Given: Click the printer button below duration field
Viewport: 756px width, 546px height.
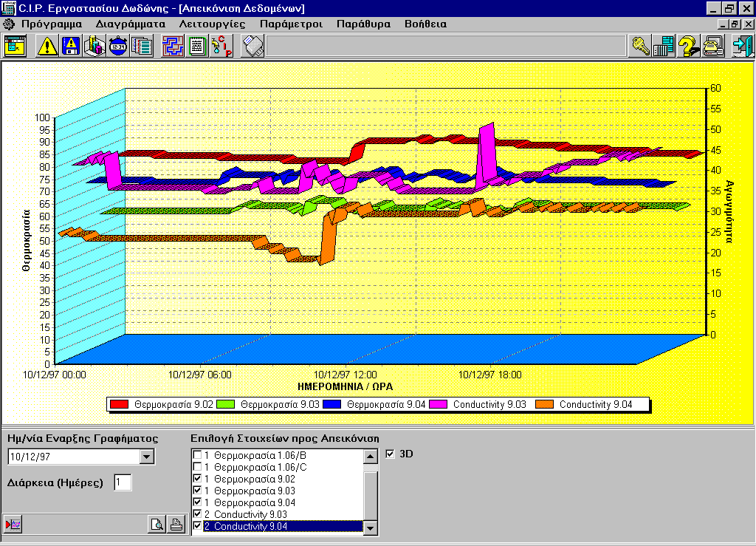Looking at the screenshot, I should click(176, 525).
